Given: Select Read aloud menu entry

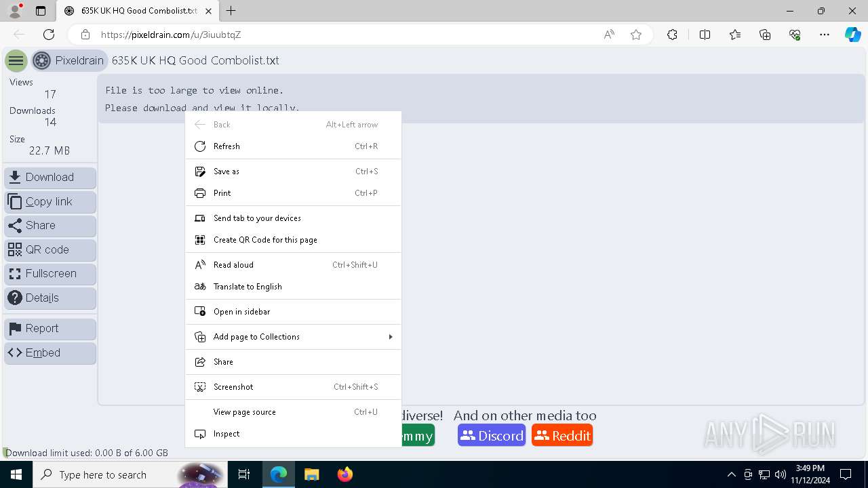Looking at the screenshot, I should [293, 265].
